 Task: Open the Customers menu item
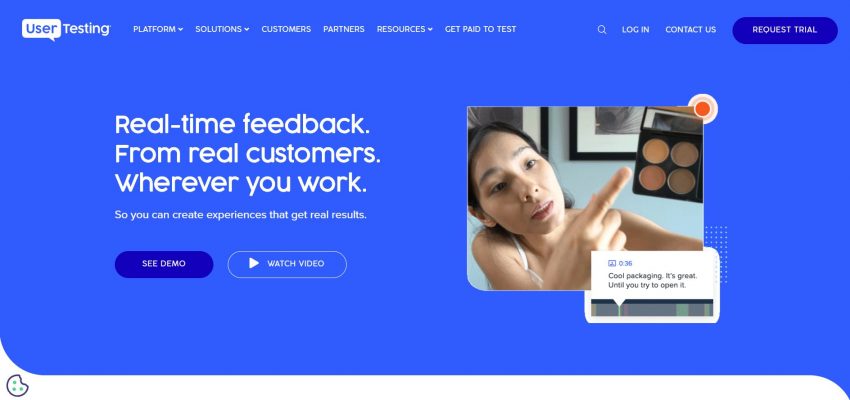[x=286, y=29]
